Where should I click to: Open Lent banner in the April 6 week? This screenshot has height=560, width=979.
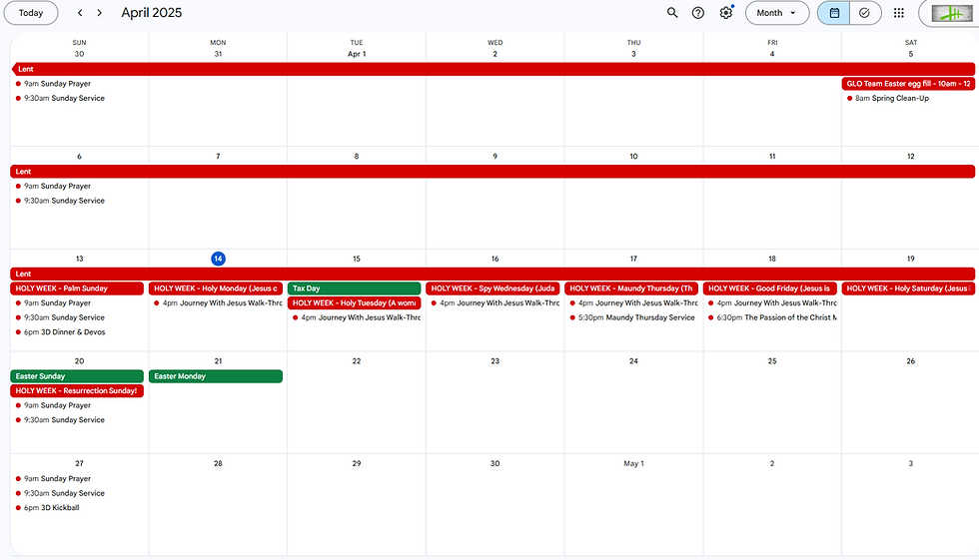tap(493, 172)
